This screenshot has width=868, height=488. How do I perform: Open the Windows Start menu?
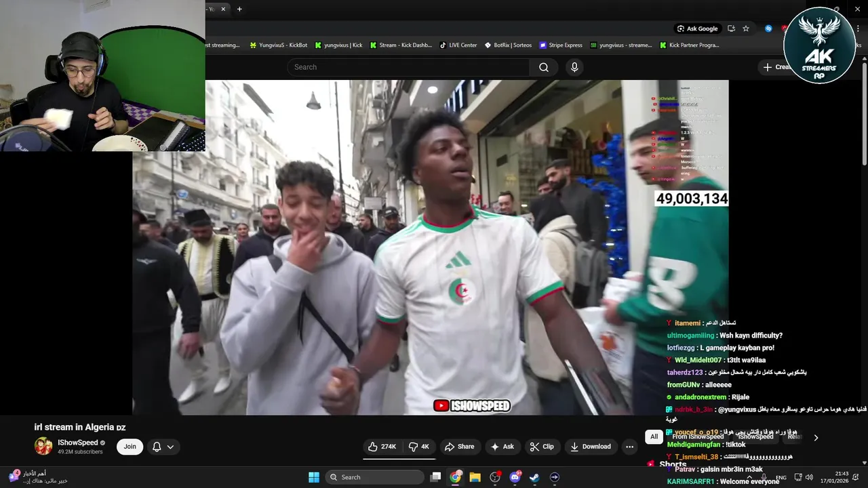point(314,477)
